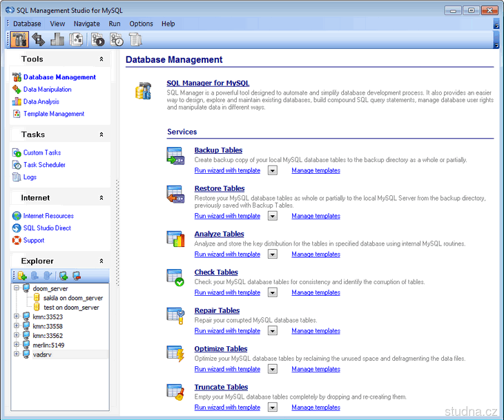Screen dimensions: 504x420
Task: Click the Backup Tables service icon
Action: click(175, 157)
